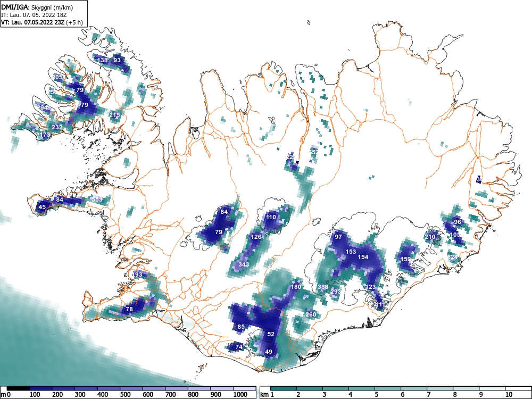Viewport: 532px width, 399px height.
Task: Pick the palest lavender swatch after 1000 m
Action: (245, 388)
